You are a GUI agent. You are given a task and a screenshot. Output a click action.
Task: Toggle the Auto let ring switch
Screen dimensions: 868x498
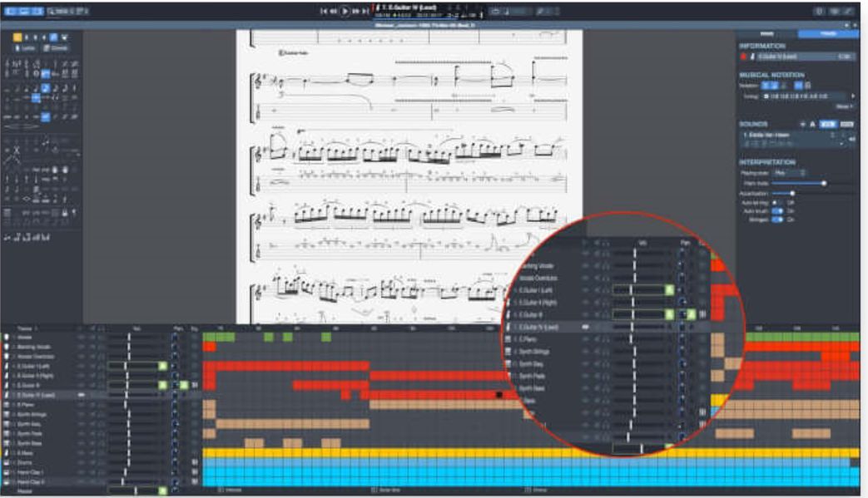pyautogui.click(x=776, y=202)
